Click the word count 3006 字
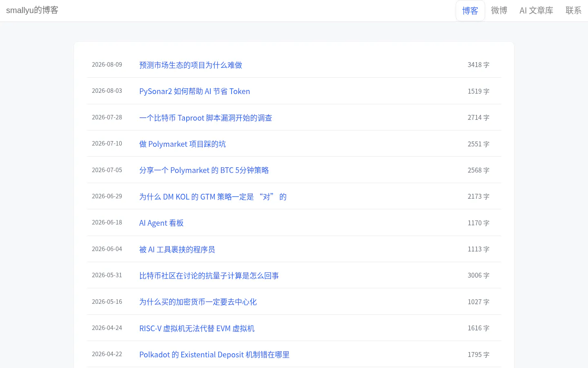The image size is (588, 368). (479, 276)
